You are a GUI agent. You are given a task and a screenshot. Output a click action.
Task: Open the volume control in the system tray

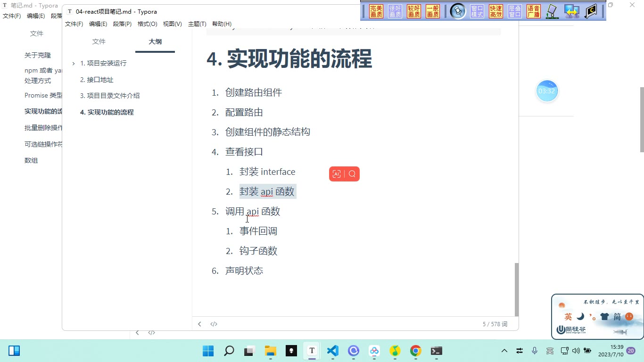click(576, 351)
